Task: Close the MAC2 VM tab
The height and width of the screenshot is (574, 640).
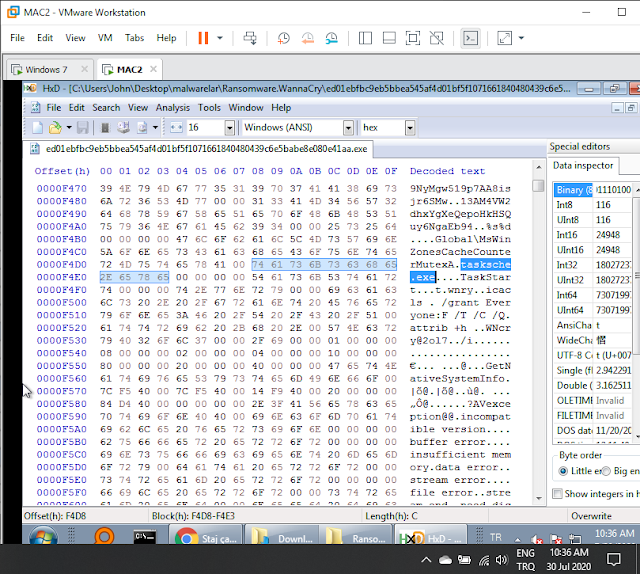Action: click(153, 69)
